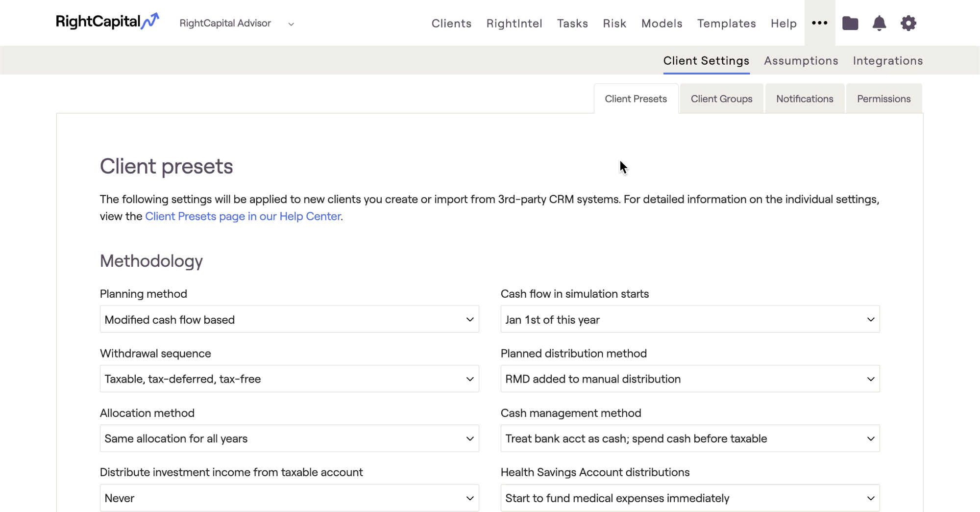Viewport: 980px width, 512px height.
Task: Click the Cash flow in simulation starts label
Action: coord(575,294)
